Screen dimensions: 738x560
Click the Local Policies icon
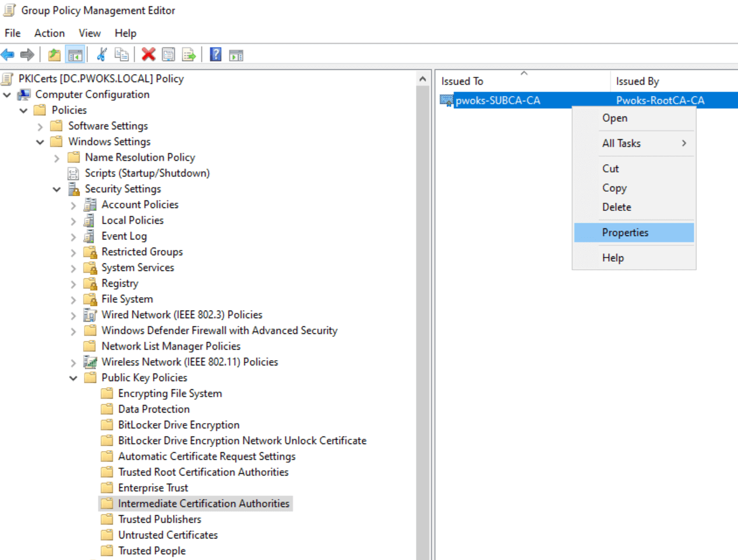[x=90, y=220]
